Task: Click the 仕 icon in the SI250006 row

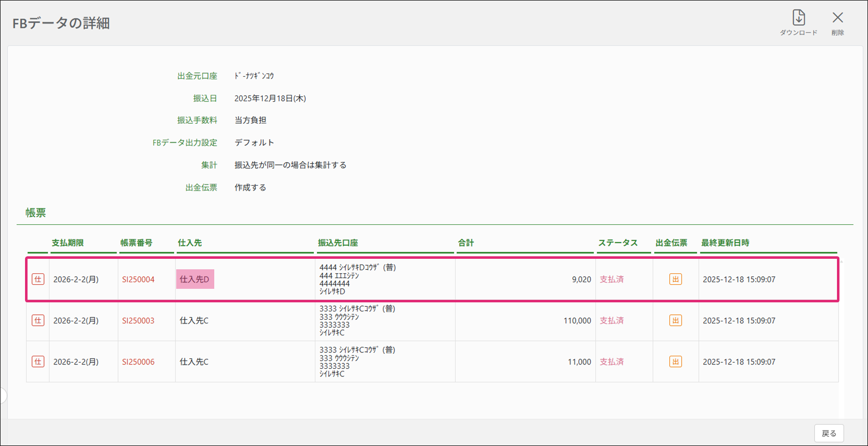Action: pyautogui.click(x=38, y=361)
